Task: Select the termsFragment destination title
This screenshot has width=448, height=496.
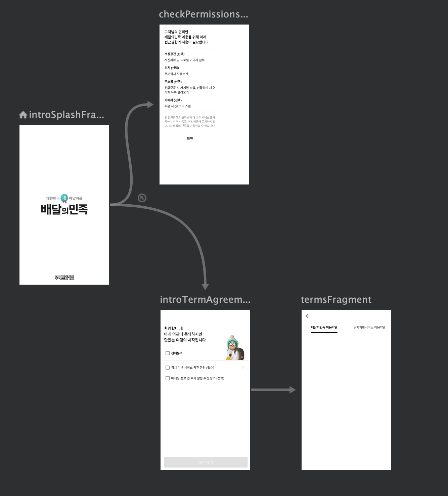Action: [x=336, y=299]
